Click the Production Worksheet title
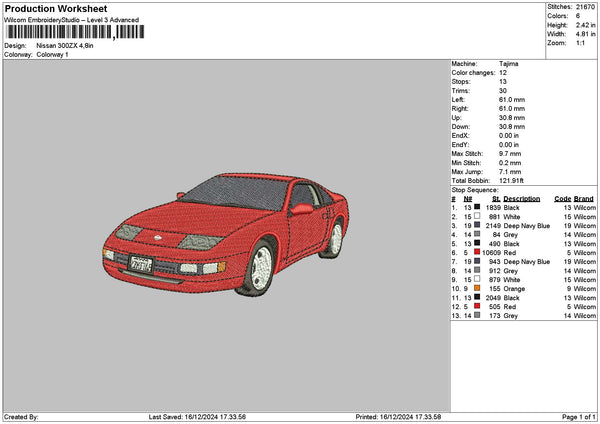Image resolution: width=600 pixels, height=424 pixels. click(56, 9)
